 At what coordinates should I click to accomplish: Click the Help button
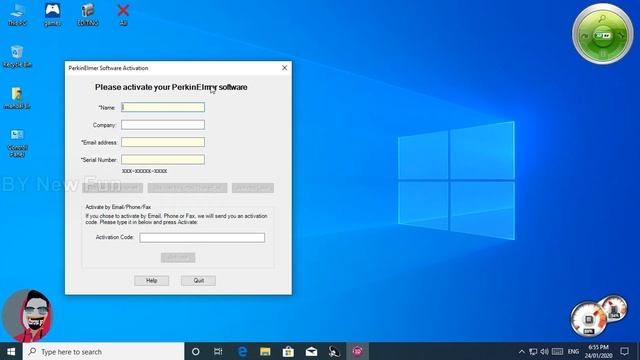point(151,280)
